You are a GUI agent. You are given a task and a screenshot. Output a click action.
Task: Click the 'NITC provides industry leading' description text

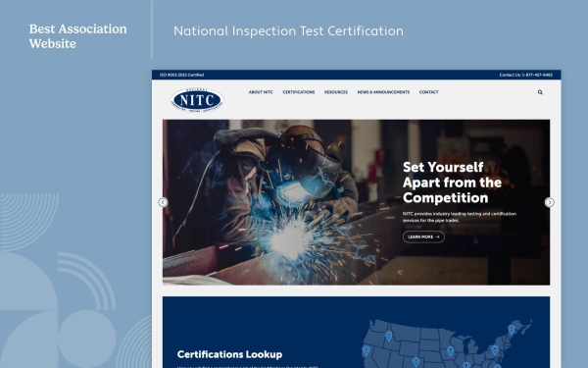pos(460,217)
